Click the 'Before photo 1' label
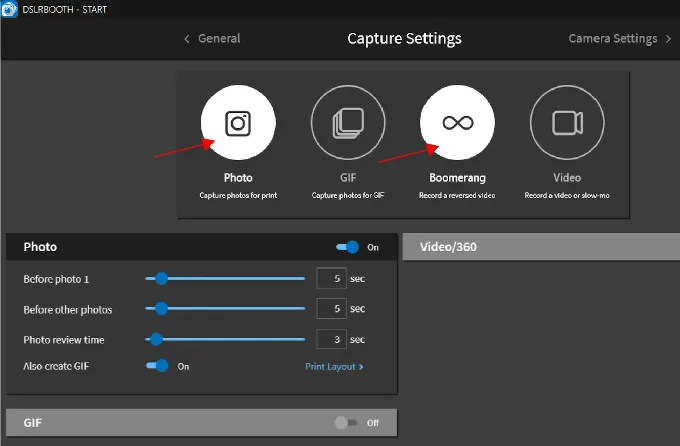The height and width of the screenshot is (446, 680). coord(56,279)
